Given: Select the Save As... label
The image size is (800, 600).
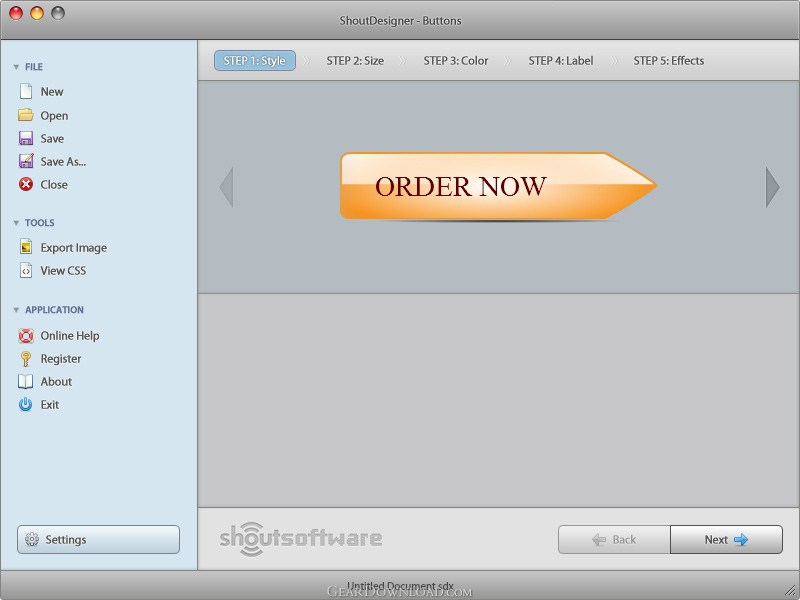Looking at the screenshot, I should pyautogui.click(x=63, y=161).
